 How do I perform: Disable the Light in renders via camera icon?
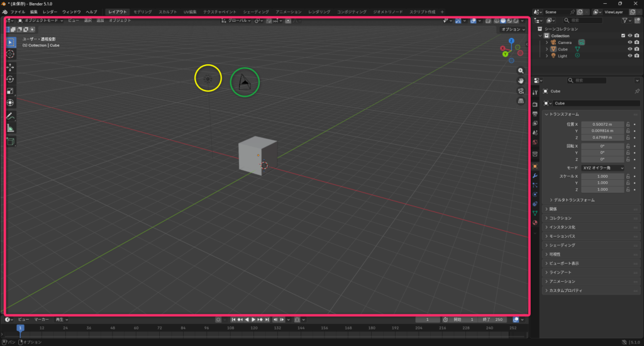[637, 56]
